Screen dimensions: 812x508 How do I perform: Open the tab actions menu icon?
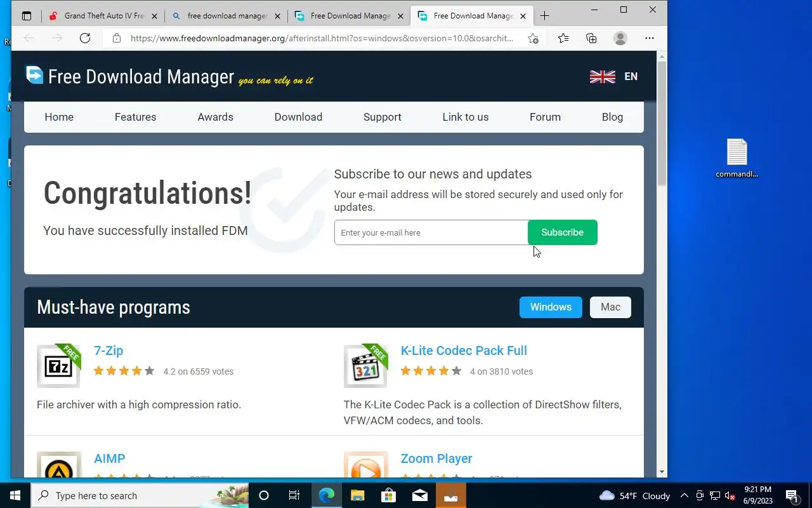(x=27, y=16)
